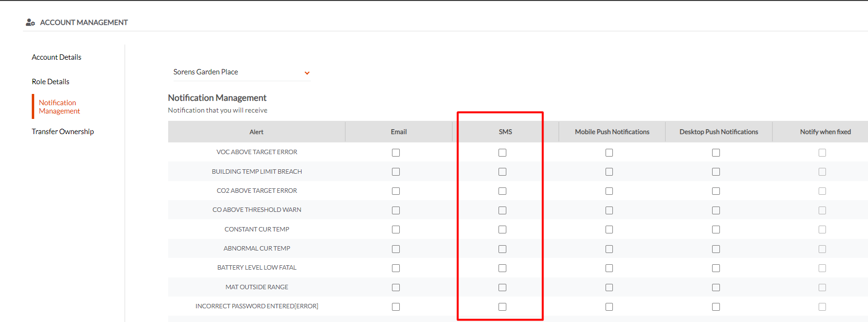
Task: Tick Desktop Push for CO2 ABOVE TARGET ERROR
Action: (716, 191)
